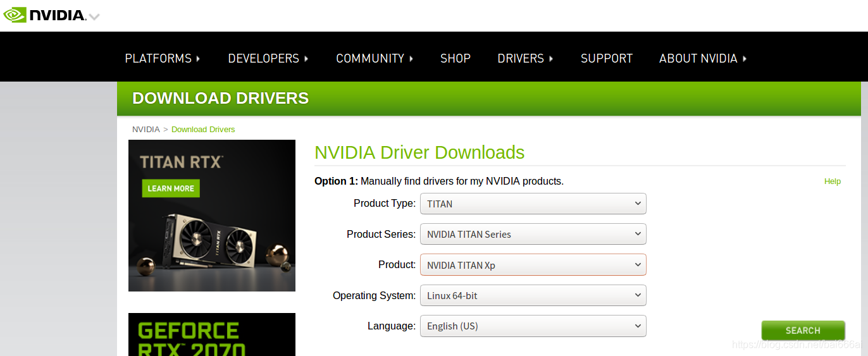Open the PLATFORMS menu
Image resolution: width=868 pixels, height=356 pixels.
163,58
